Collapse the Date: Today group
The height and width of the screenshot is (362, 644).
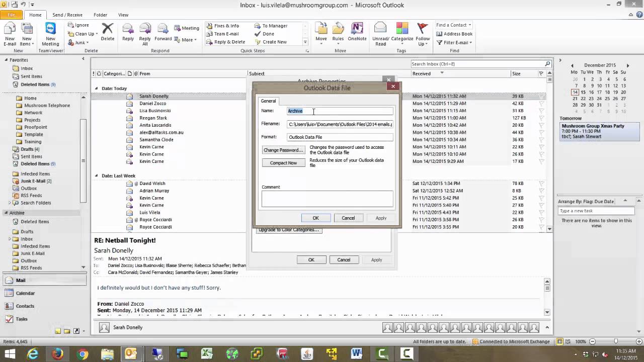click(97, 88)
